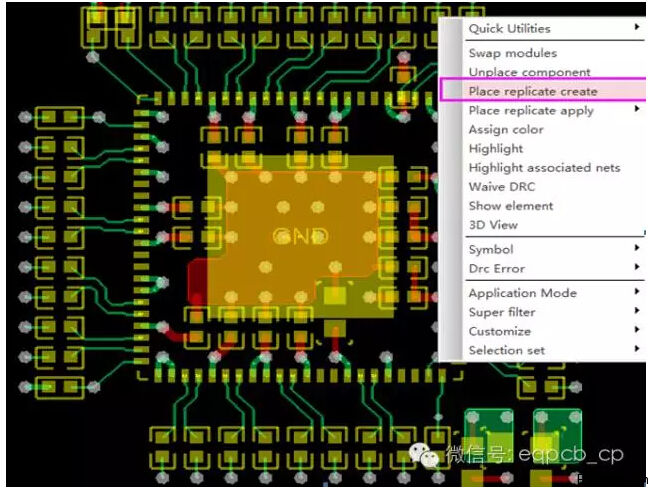Open the Super filter submenu arrow
The image size is (655, 493).
pyautogui.click(x=637, y=311)
